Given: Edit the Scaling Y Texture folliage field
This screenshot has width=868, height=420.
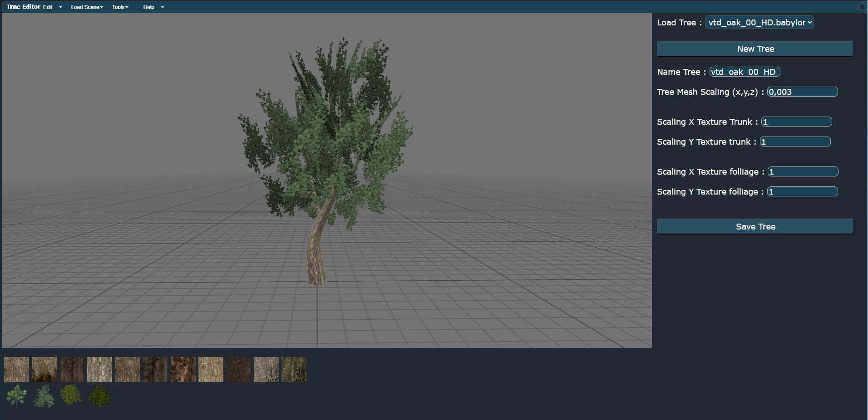Looking at the screenshot, I should (802, 192).
